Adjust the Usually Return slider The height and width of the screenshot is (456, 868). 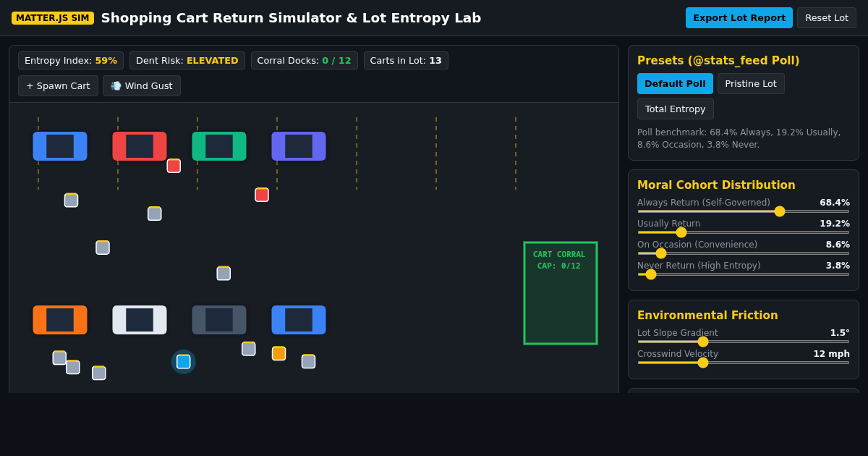point(744,232)
